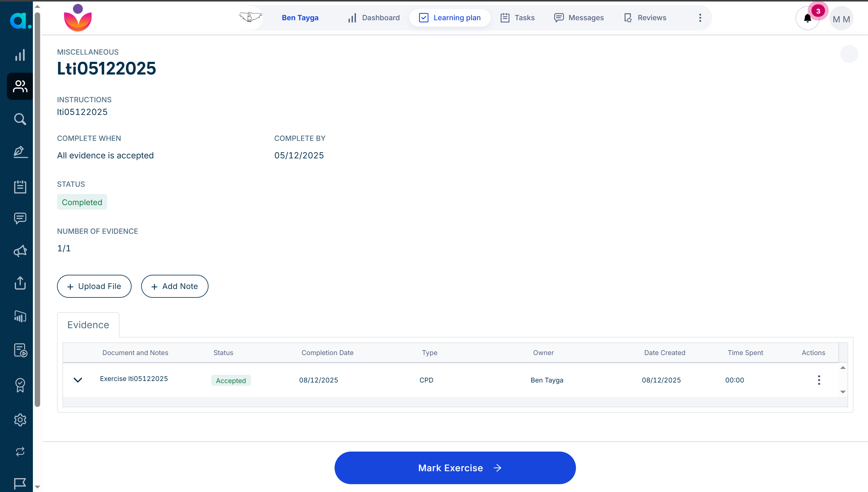Viewport: 868px width, 492px height.
Task: Expand the Exercise lti05122025 evidence row
Action: [78, 380]
